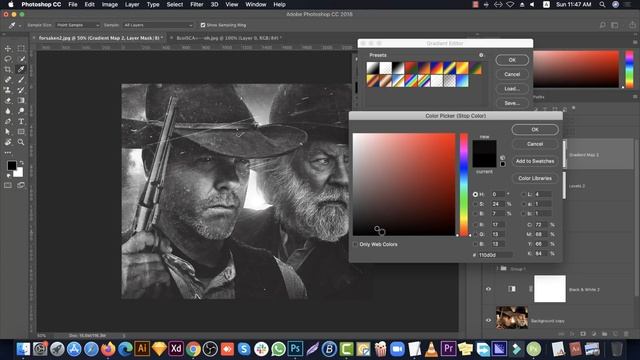
Task: Select the R red radio button
Action: point(476,224)
